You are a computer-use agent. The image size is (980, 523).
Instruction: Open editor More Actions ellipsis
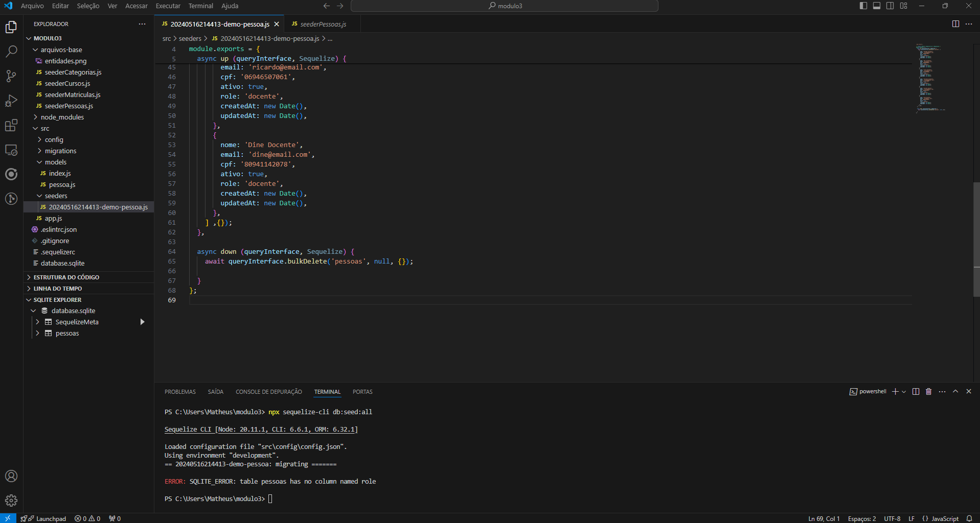(x=969, y=24)
